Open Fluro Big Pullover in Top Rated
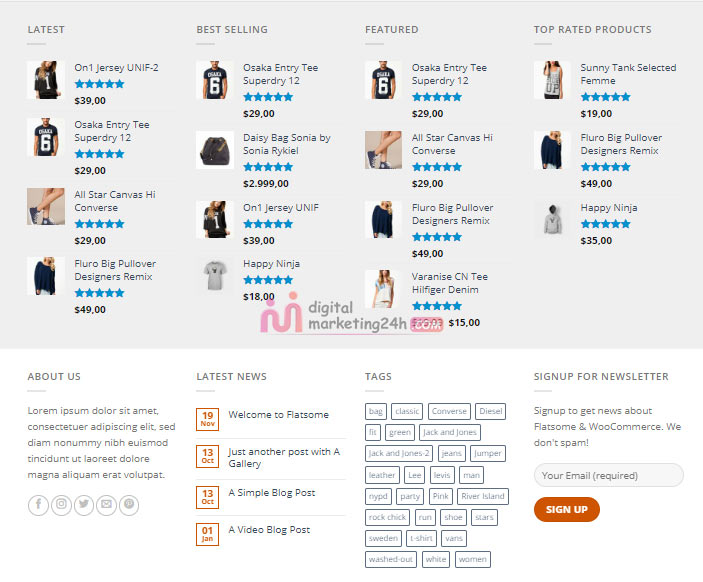Image resolution: width=703 pixels, height=582 pixels. (x=621, y=144)
